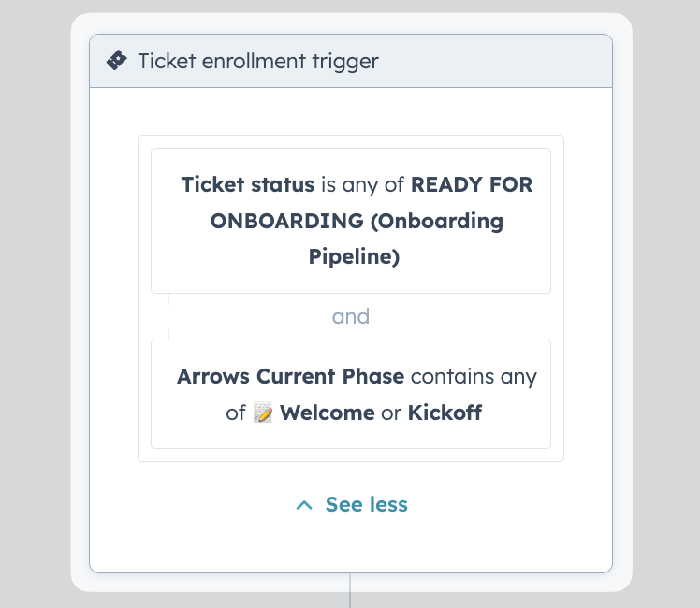
Task: Click the "and" operator between conditions
Action: click(x=351, y=317)
